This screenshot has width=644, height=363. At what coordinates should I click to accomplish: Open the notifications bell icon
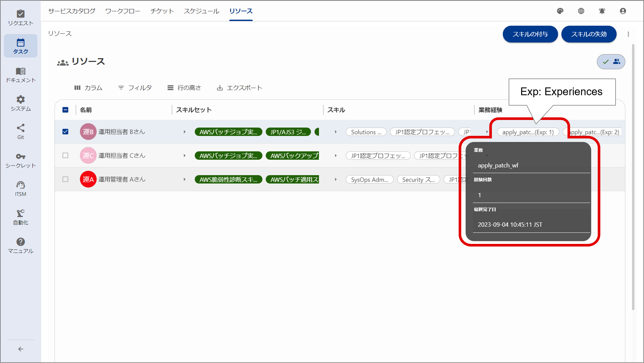[x=602, y=11]
